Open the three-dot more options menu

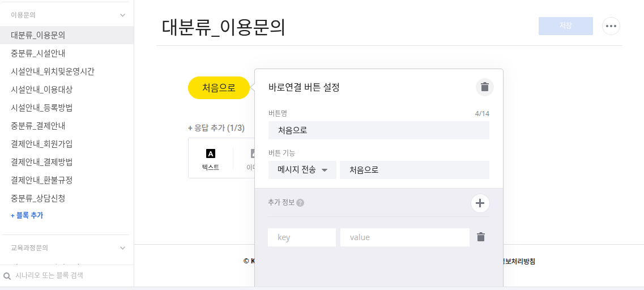coord(611,26)
